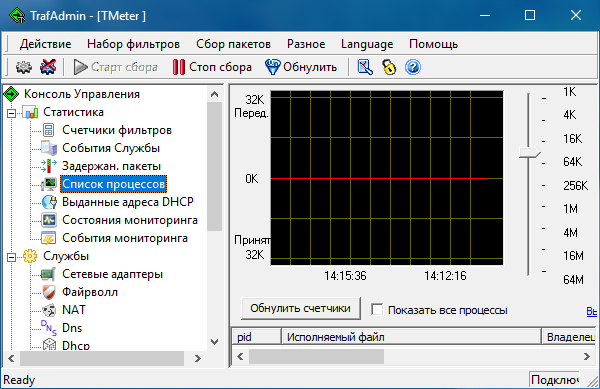Click the Владелец column header
The image size is (600, 389).
pos(569,337)
